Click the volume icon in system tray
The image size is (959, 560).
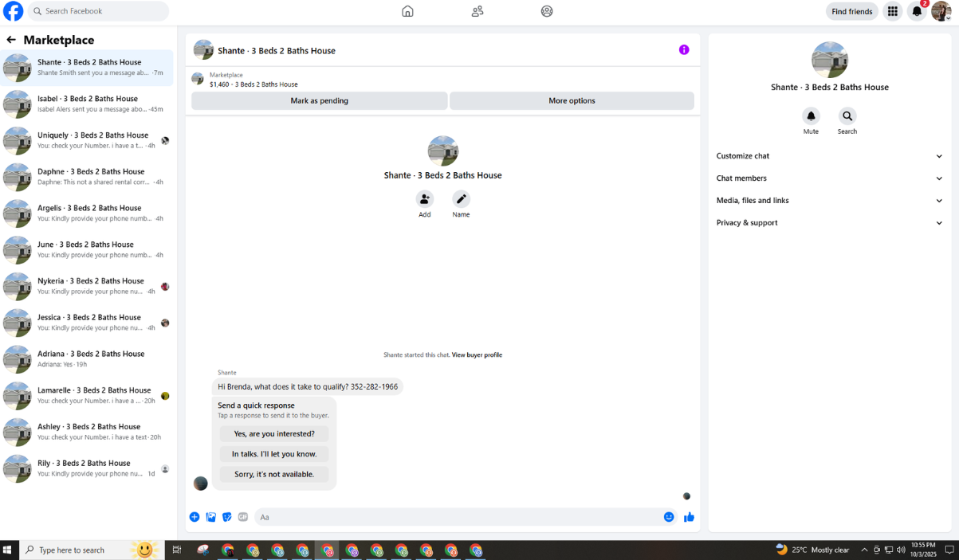coord(901,550)
